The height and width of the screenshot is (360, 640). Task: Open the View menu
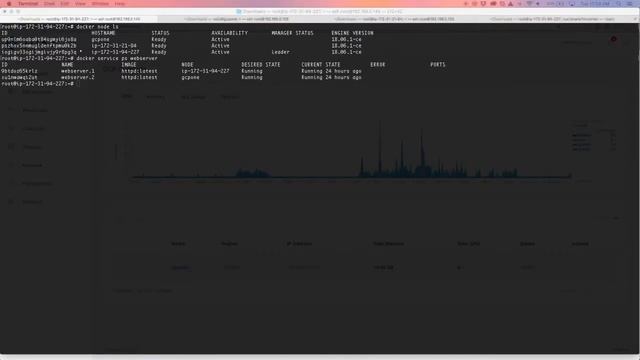click(x=80, y=4)
